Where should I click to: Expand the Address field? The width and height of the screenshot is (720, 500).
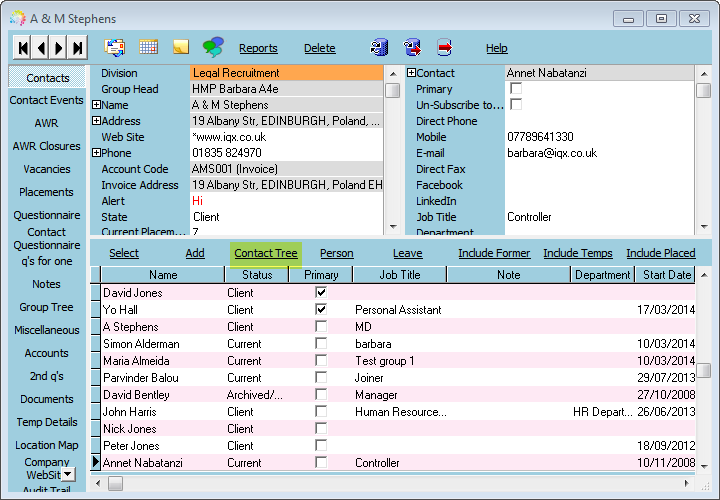point(96,121)
